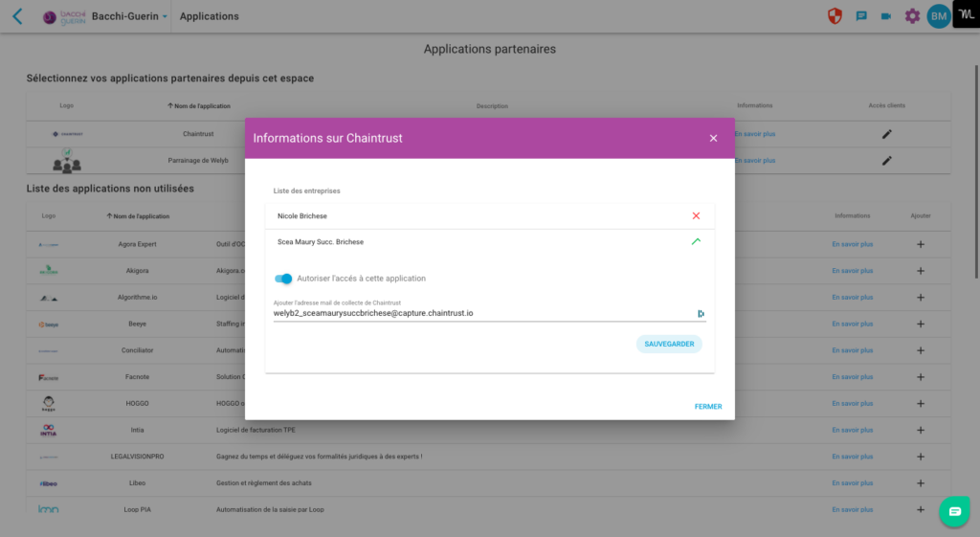This screenshot has height=537, width=980.
Task: Open En savoir plus for Intia
Action: [x=852, y=430]
